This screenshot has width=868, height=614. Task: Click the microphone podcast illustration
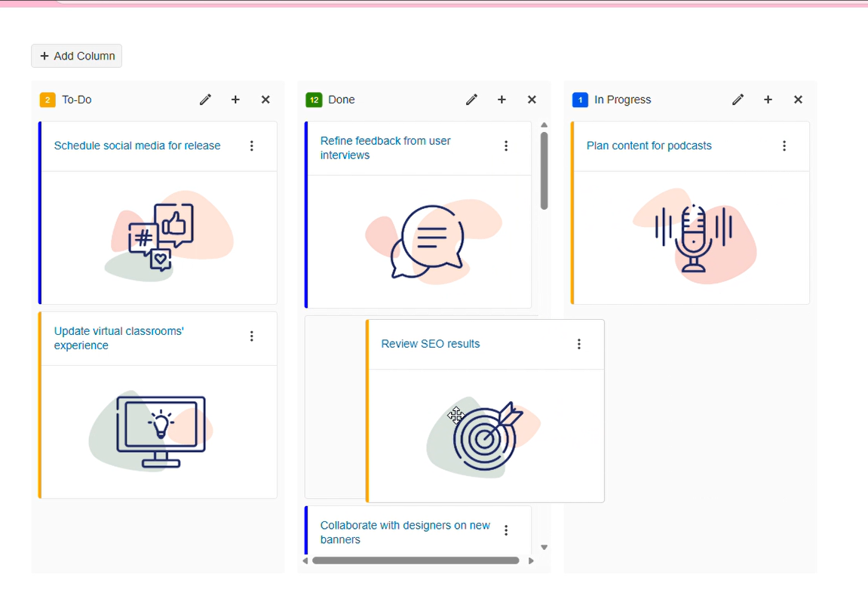click(695, 236)
